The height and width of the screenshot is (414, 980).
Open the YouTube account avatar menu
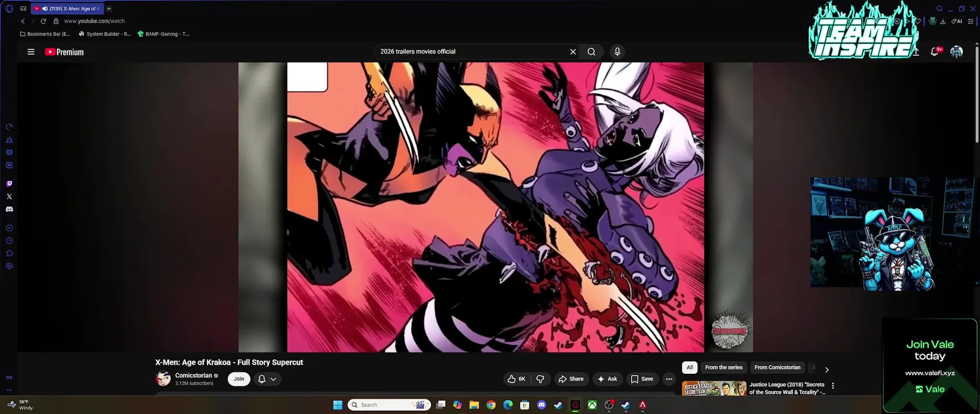click(956, 52)
